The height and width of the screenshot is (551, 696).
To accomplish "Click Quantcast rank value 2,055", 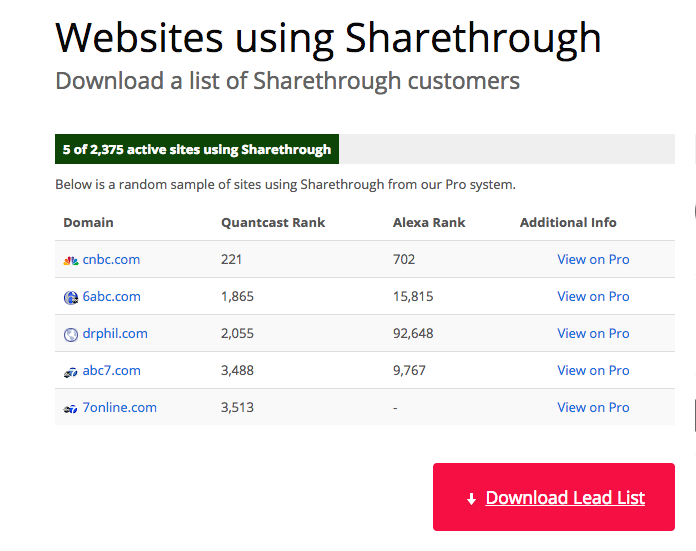I will point(237,333).
